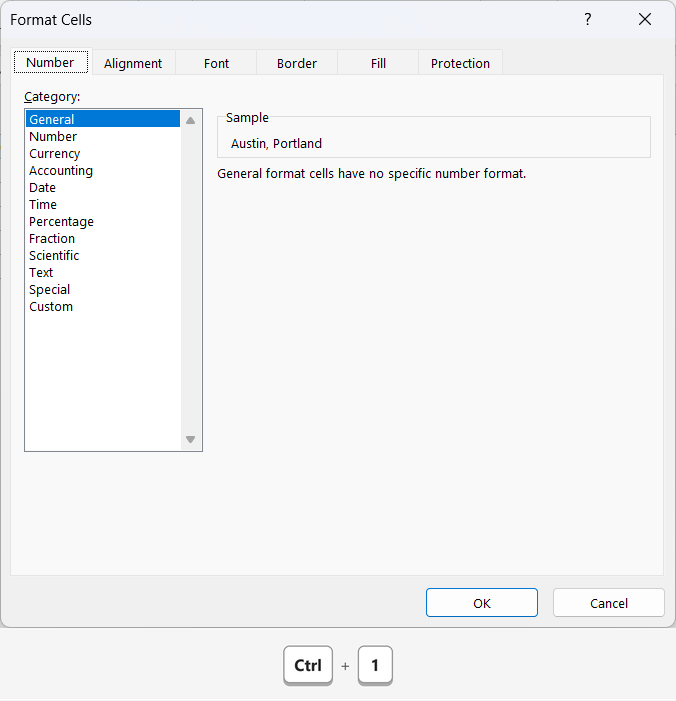Choose the Fraction category
The image size is (676, 701).
(103, 238)
